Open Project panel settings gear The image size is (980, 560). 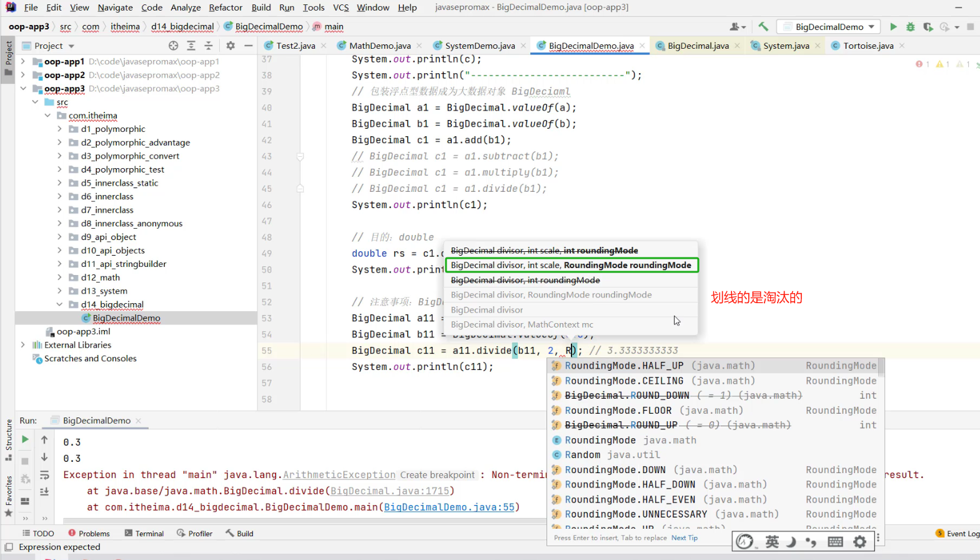[x=230, y=46]
